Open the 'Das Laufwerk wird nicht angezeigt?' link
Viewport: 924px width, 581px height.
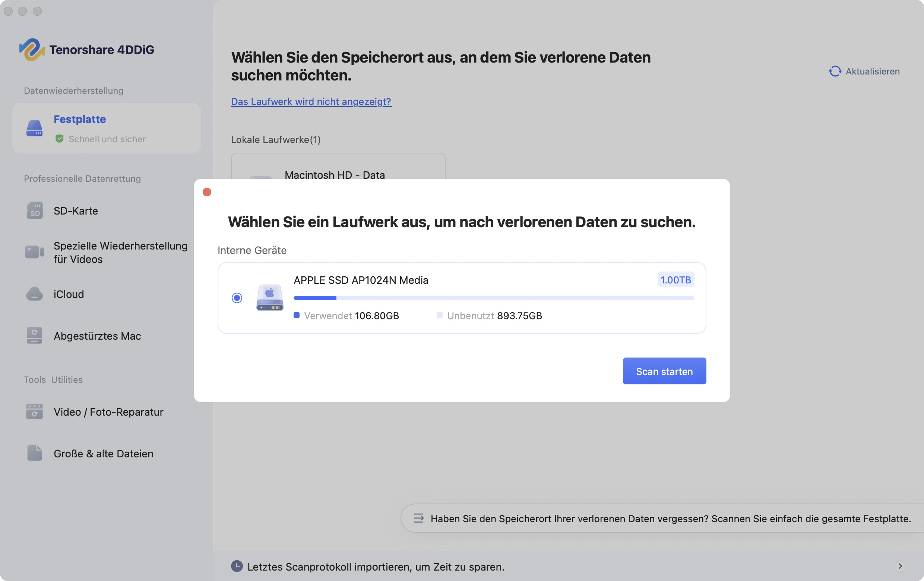point(311,102)
